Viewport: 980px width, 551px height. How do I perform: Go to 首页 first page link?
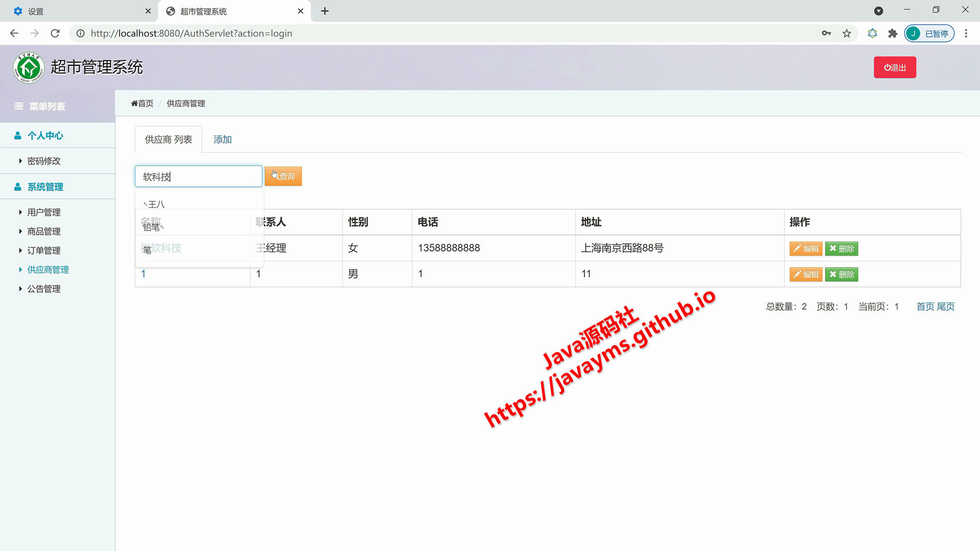[925, 306]
